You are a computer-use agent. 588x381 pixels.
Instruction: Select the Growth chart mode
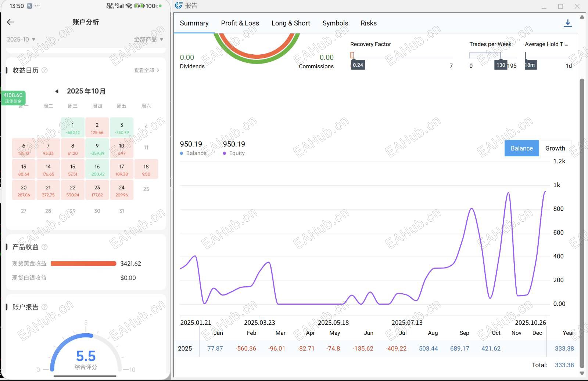pos(555,148)
